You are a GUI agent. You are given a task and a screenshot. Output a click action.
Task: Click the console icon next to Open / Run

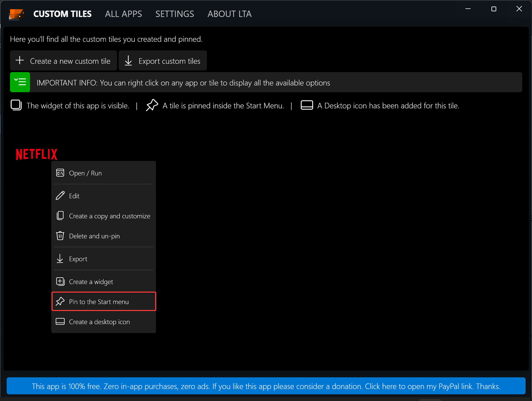coord(60,173)
